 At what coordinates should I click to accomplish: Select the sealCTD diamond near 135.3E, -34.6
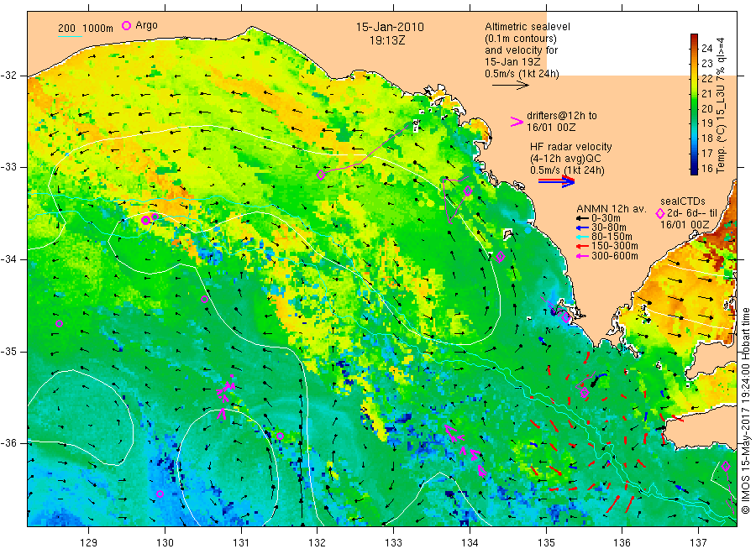click(566, 317)
